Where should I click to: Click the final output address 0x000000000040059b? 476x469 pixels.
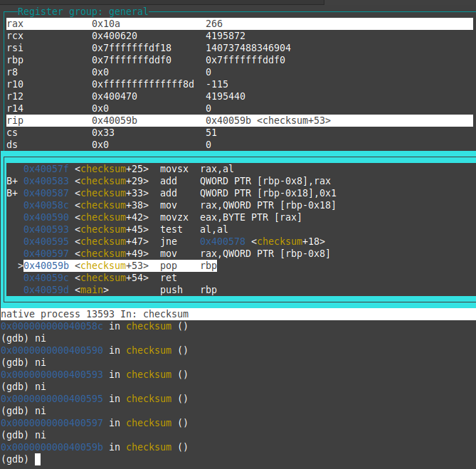click(51, 447)
